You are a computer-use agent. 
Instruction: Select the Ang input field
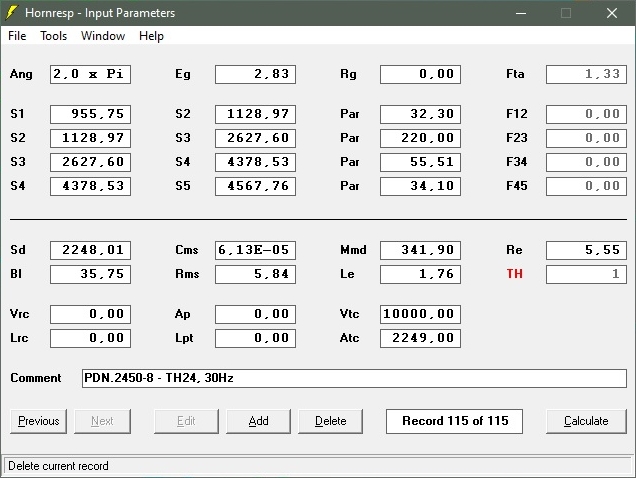coord(90,74)
